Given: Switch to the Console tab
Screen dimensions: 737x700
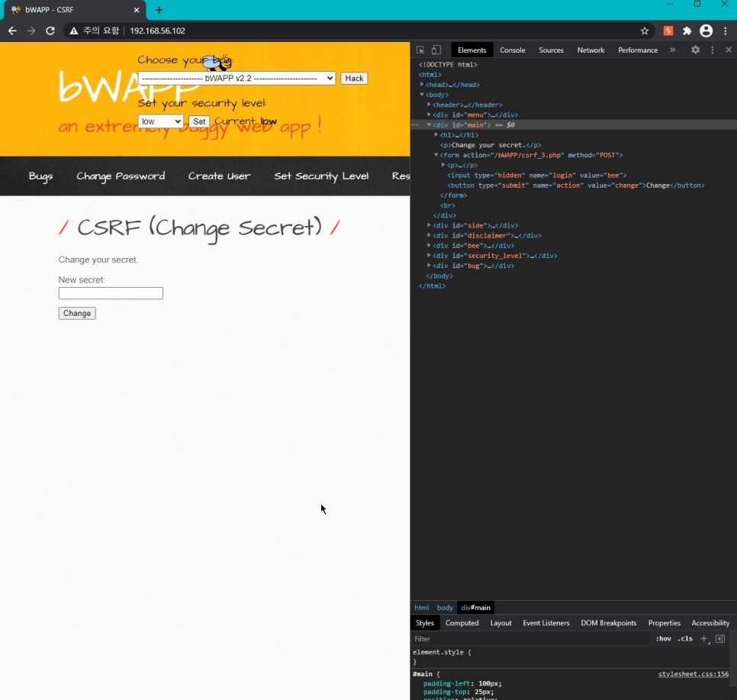Looking at the screenshot, I should point(513,50).
